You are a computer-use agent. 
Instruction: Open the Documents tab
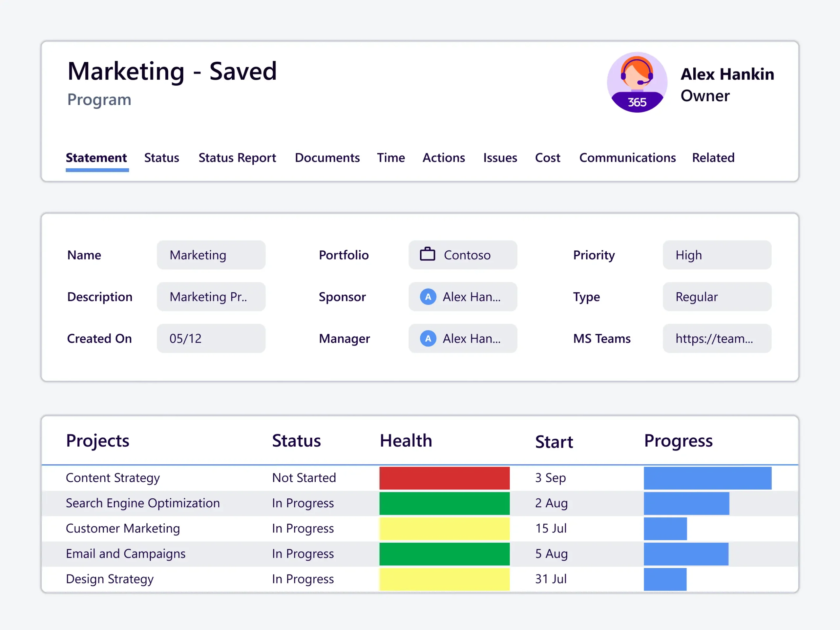(x=327, y=157)
